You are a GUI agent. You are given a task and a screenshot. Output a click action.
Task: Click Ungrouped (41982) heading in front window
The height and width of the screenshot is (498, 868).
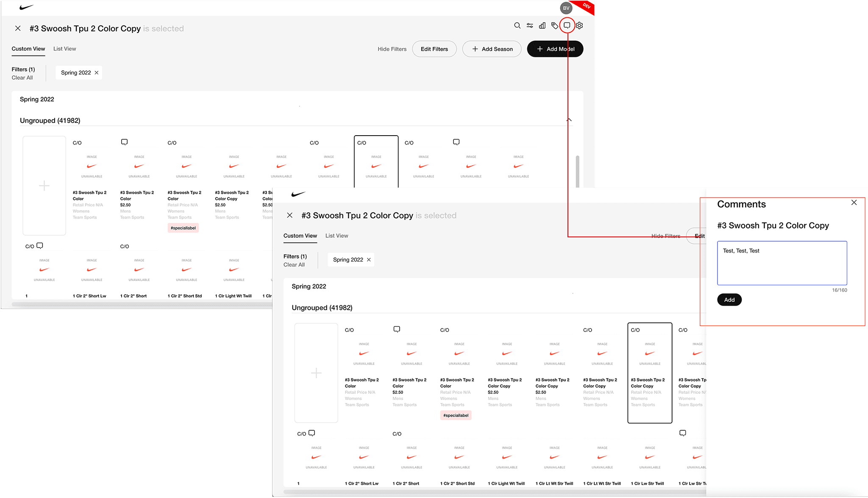pos(322,308)
